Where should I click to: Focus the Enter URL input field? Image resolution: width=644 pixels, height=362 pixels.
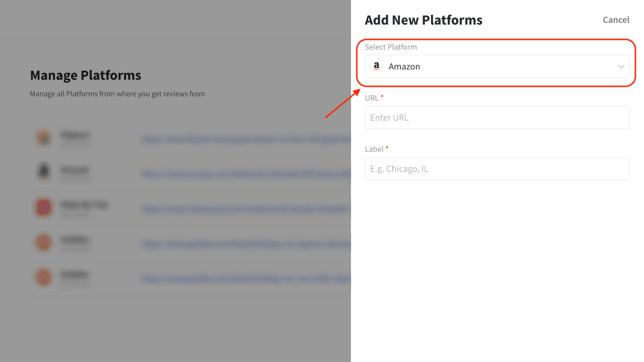pyautogui.click(x=497, y=118)
